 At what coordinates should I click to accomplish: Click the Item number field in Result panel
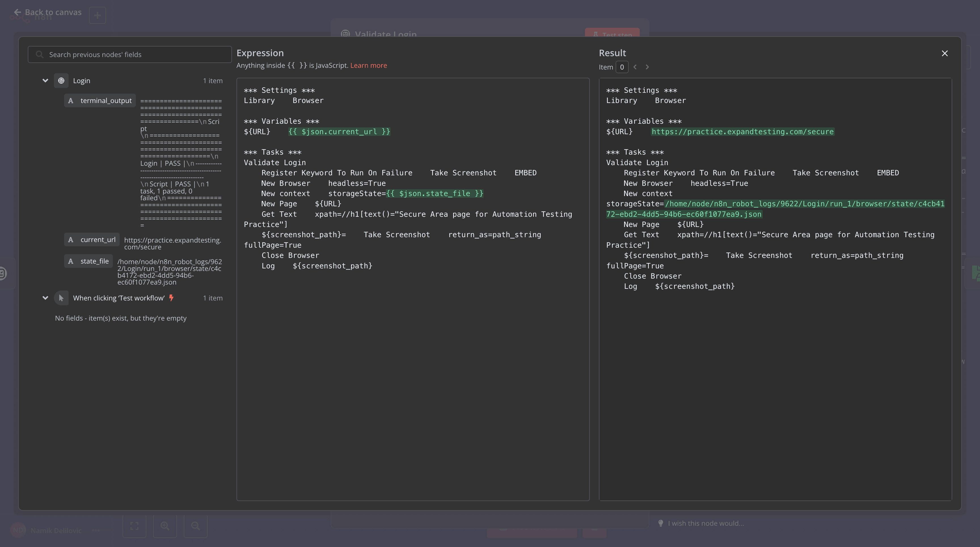coord(622,67)
